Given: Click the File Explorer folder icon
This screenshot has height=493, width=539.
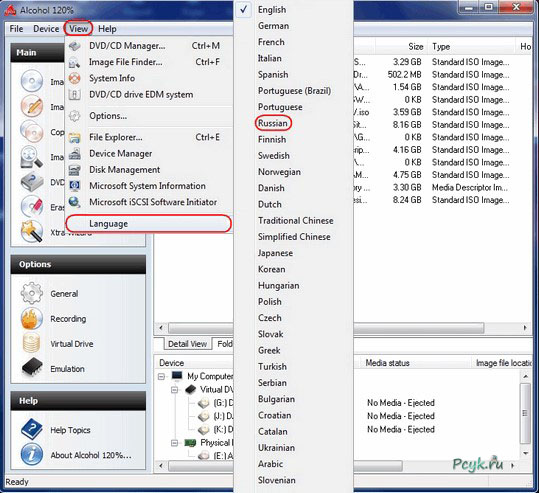Looking at the screenshot, I should click(75, 138).
